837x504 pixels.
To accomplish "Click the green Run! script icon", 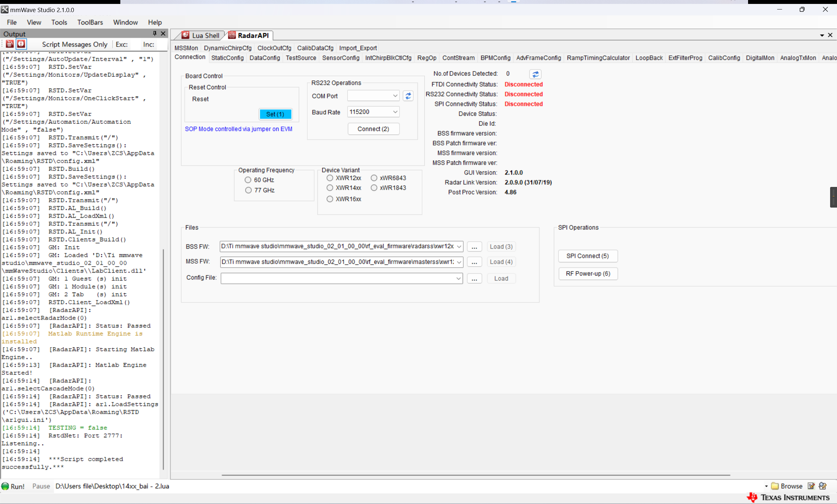I will pos(5,486).
